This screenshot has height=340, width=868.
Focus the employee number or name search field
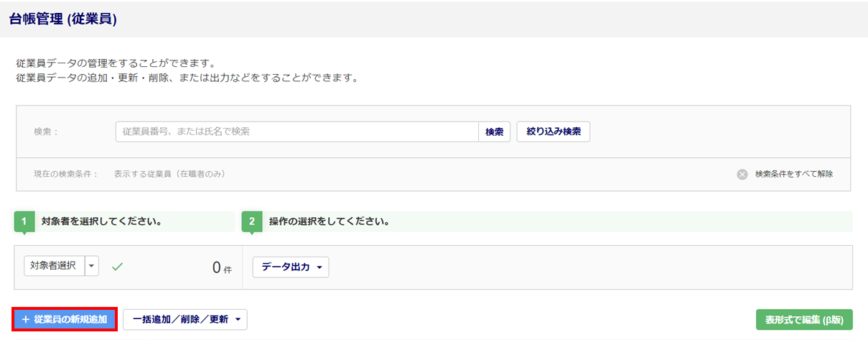(x=297, y=132)
